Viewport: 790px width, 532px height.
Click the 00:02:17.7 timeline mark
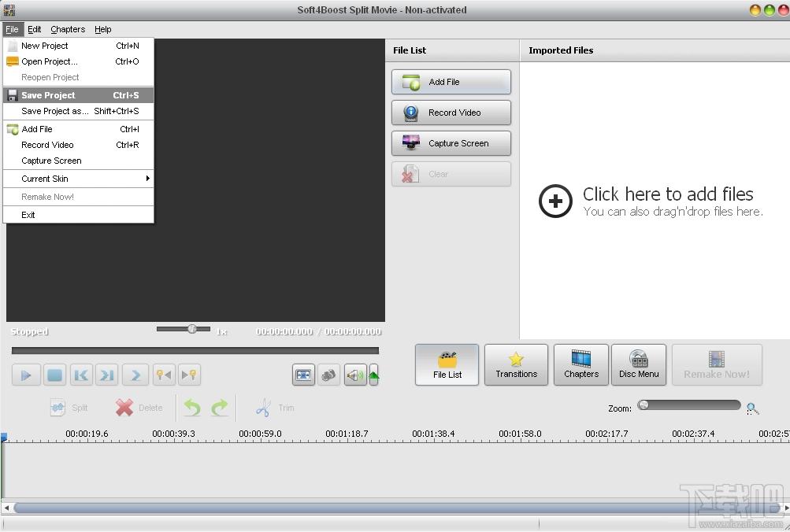[606, 434]
